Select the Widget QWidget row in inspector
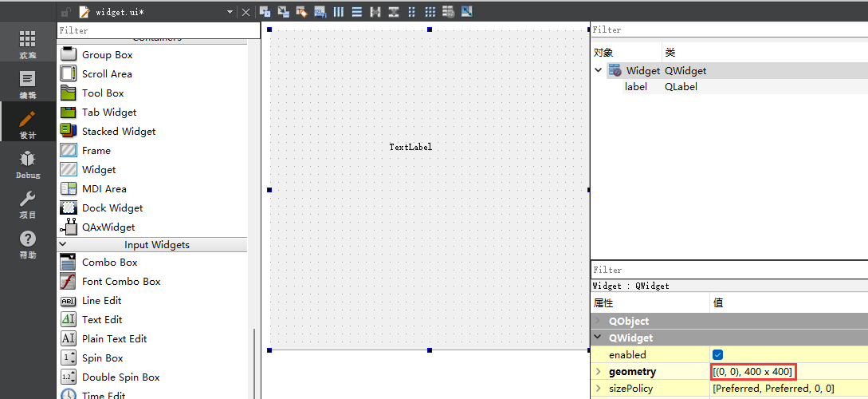Viewport: 868px width, 399px height. click(x=736, y=70)
